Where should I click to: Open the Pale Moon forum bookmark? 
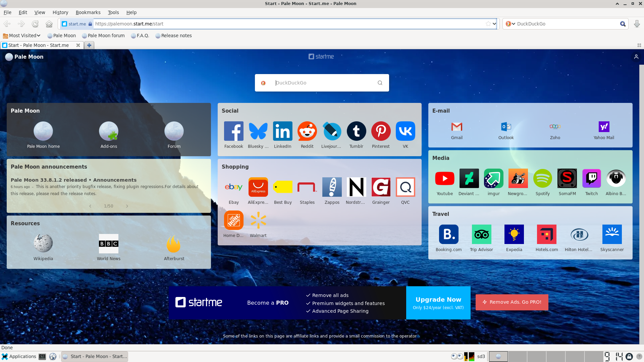[103, 36]
